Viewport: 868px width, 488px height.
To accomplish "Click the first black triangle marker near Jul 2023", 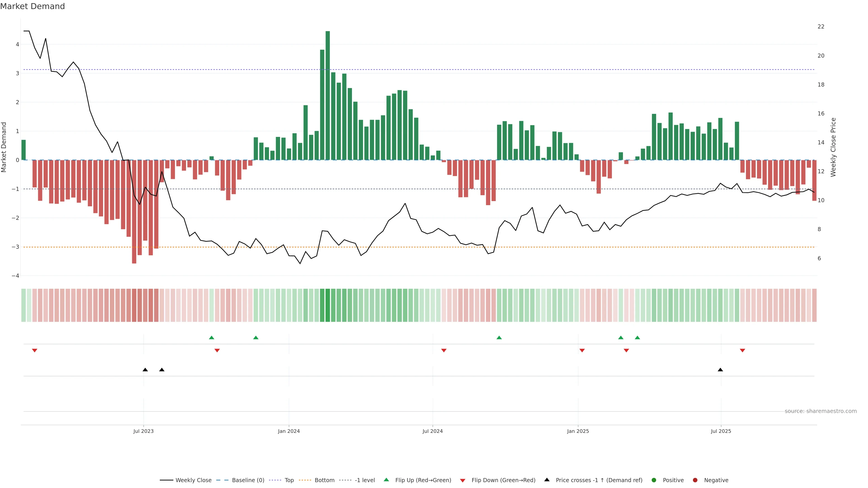I will 145,370.
